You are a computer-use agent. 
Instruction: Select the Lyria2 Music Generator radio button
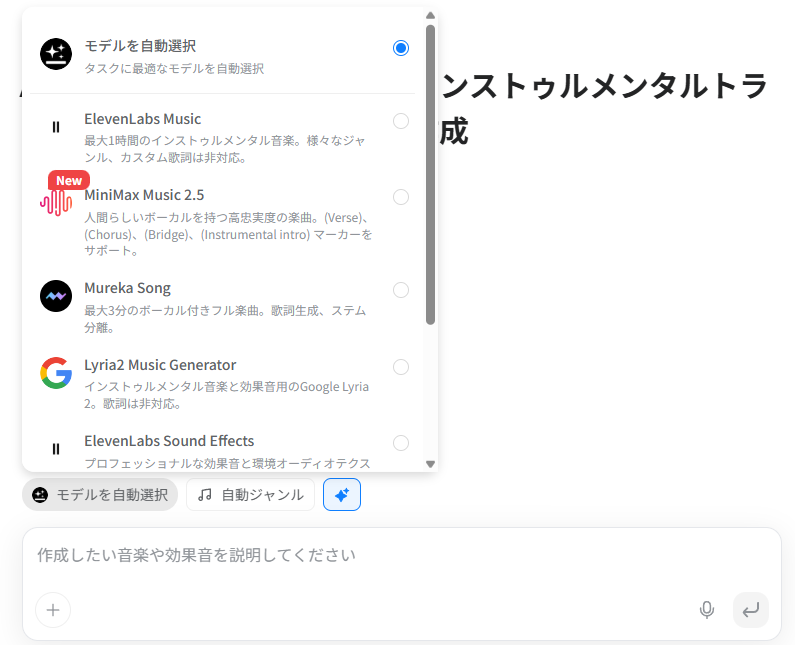pyautogui.click(x=401, y=367)
